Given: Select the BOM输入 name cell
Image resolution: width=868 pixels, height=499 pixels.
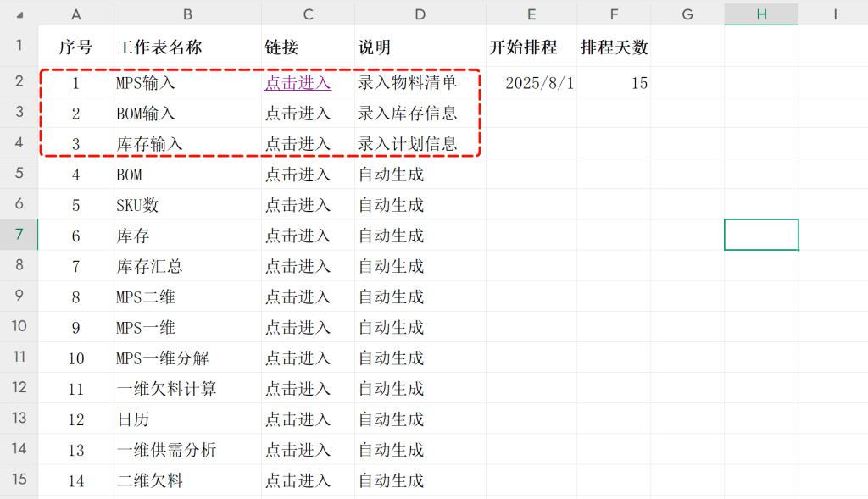Looking at the screenshot, I should [187, 113].
